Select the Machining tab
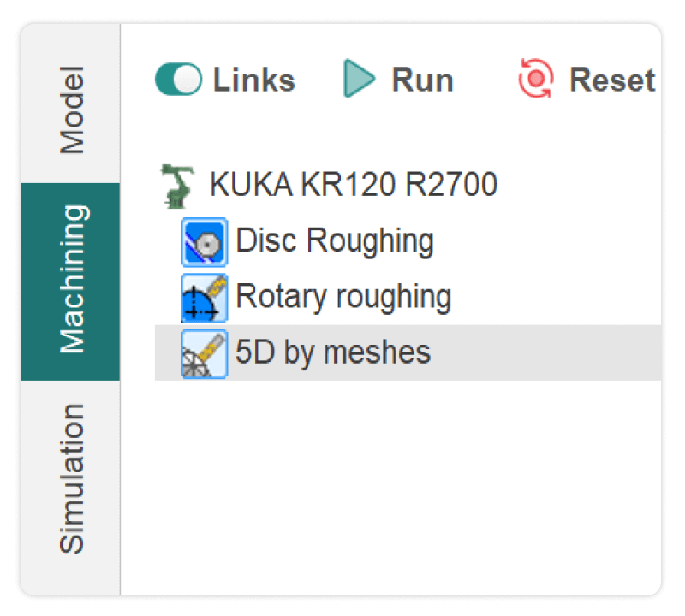 click(x=72, y=280)
